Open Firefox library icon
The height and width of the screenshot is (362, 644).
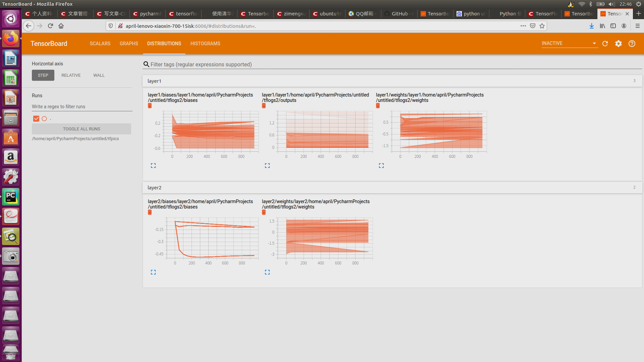tap(602, 26)
